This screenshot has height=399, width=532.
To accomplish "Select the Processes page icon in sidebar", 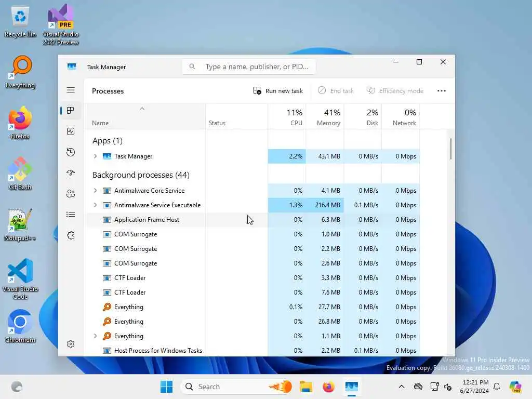I will 71,111.
